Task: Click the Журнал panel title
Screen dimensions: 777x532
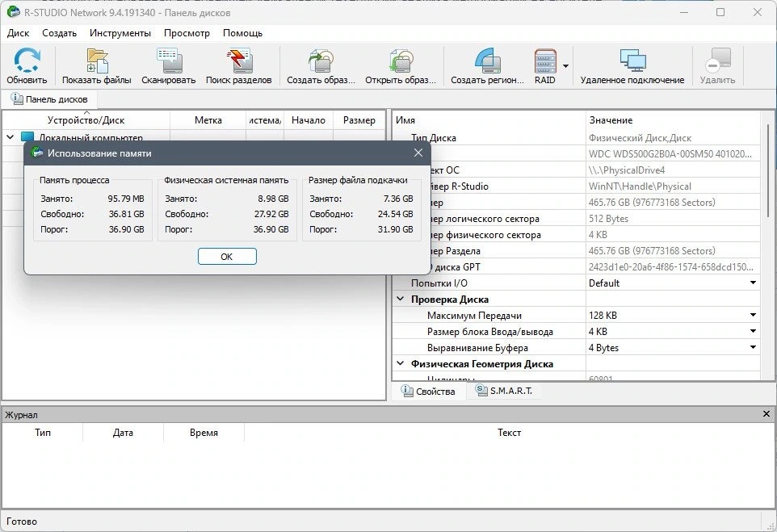Action: pos(21,415)
